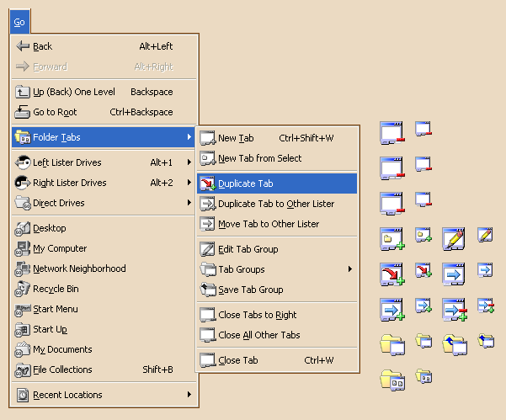Viewport: 506px width, 420px height.
Task: Click the small Folder Tabs folder icon in sheet
Action: point(423,376)
